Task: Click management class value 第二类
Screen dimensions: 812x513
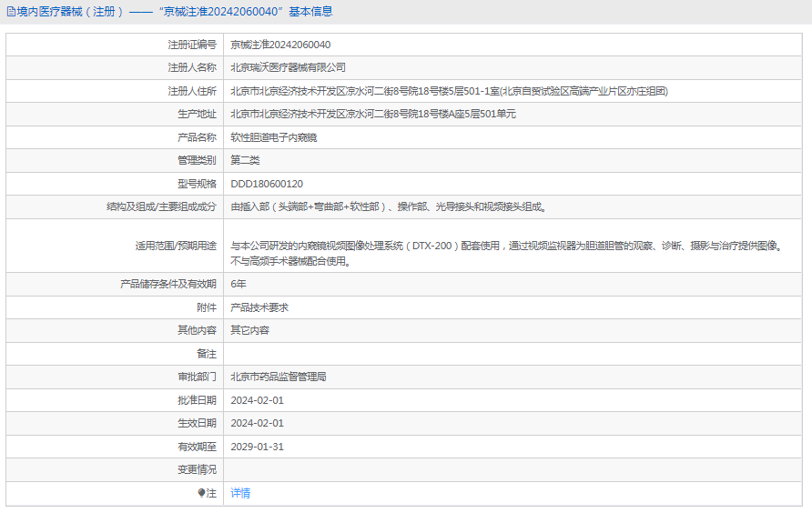Action: point(245,160)
